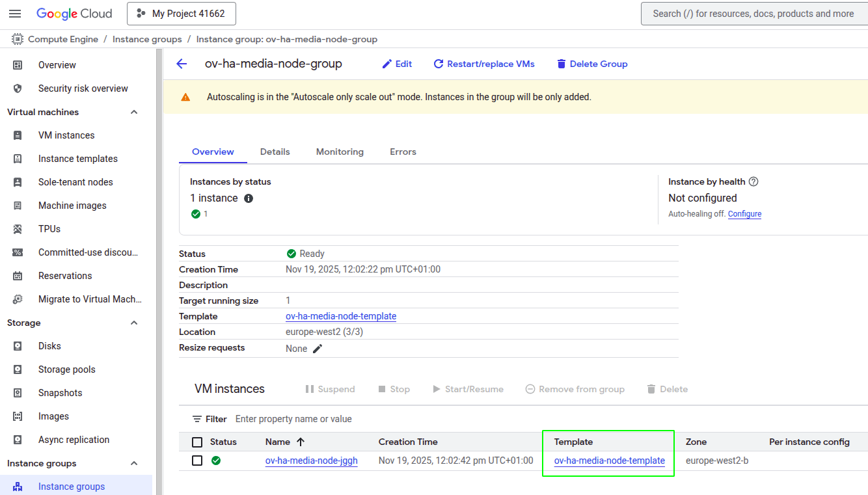Image resolution: width=868 pixels, height=495 pixels.
Task: Collapse the Storage sidebar section
Action: pyautogui.click(x=134, y=323)
